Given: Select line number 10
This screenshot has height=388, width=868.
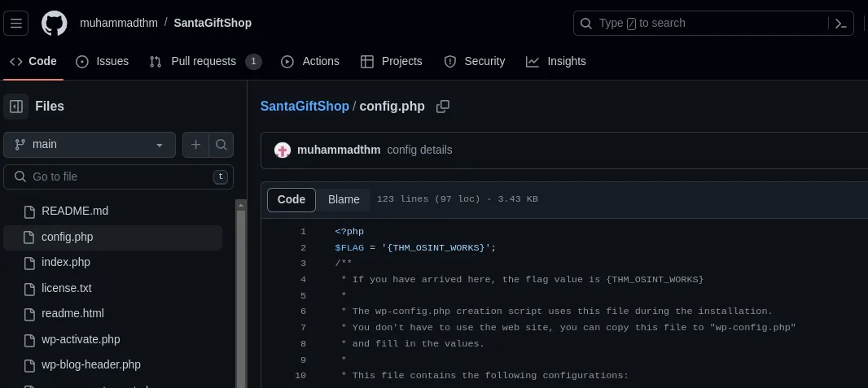Looking at the screenshot, I should [300, 376].
